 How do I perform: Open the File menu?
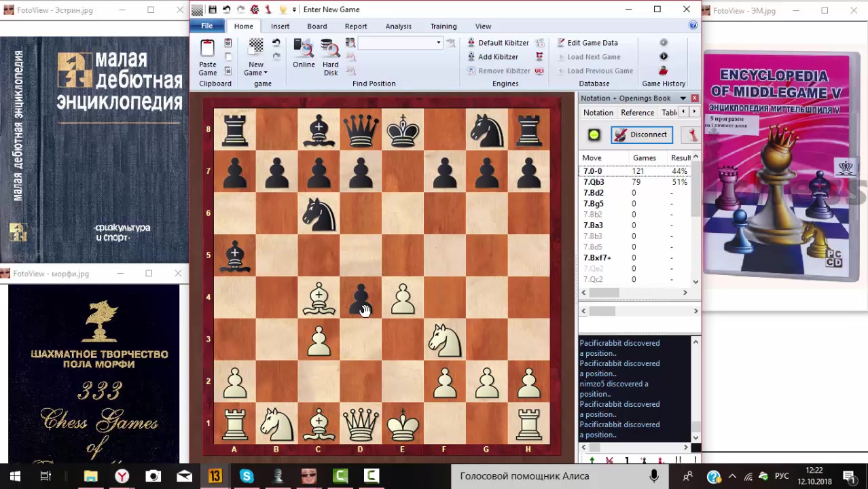click(206, 26)
